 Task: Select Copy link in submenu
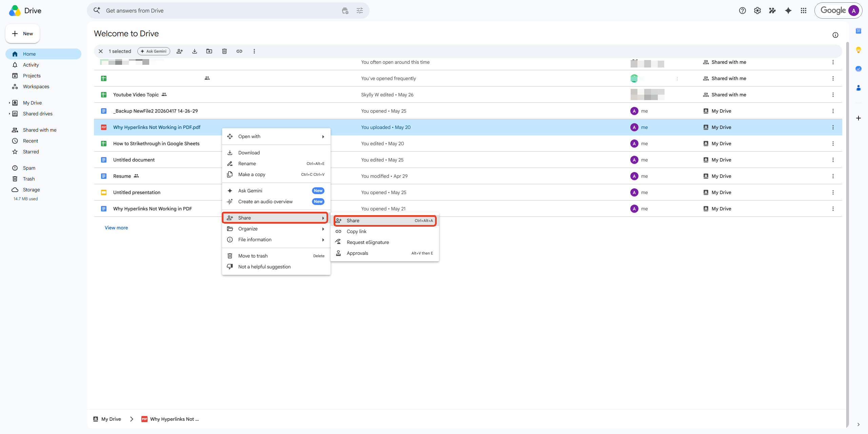click(385, 231)
